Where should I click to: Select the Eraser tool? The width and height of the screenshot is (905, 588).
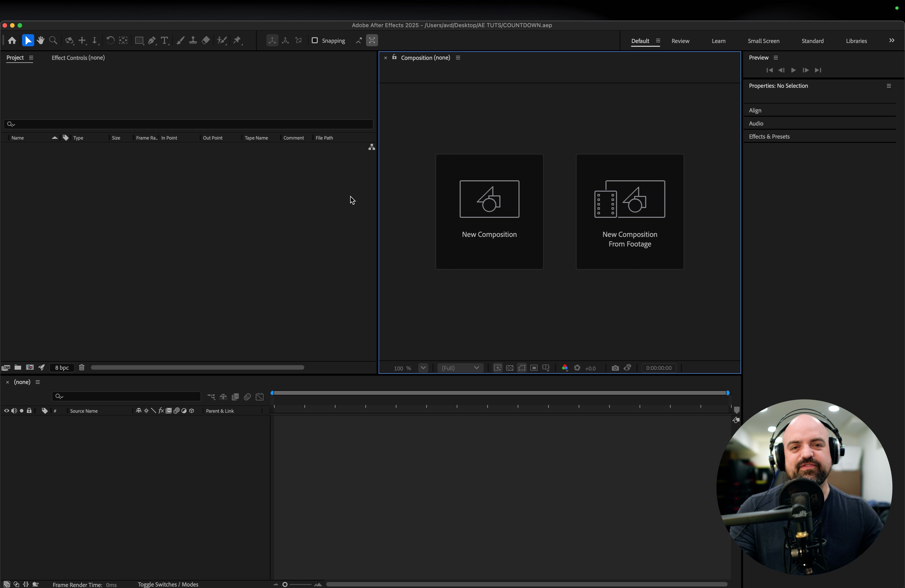[x=206, y=41]
